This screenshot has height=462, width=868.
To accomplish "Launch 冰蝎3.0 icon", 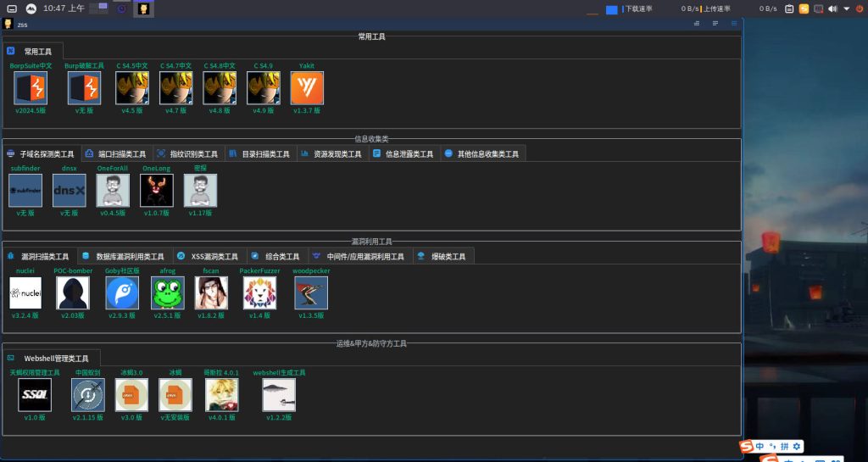I will 131,395.
